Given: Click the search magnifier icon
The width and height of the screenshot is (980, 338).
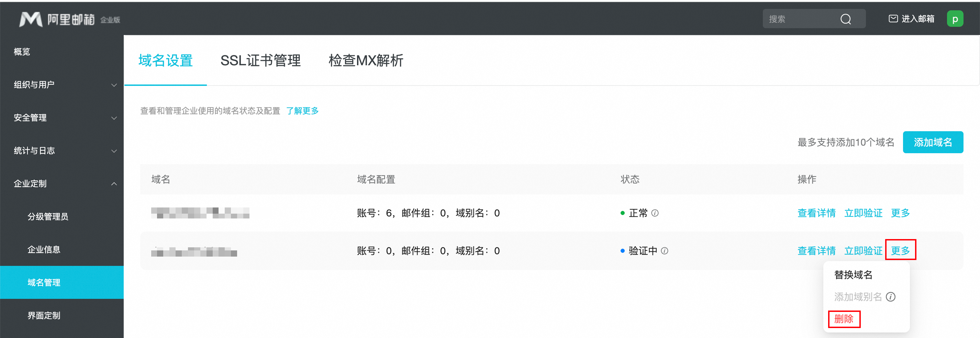Looking at the screenshot, I should (845, 19).
